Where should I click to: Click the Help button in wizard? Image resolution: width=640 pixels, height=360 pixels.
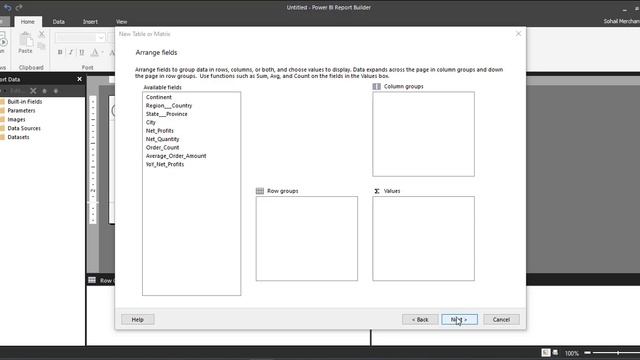click(x=138, y=320)
